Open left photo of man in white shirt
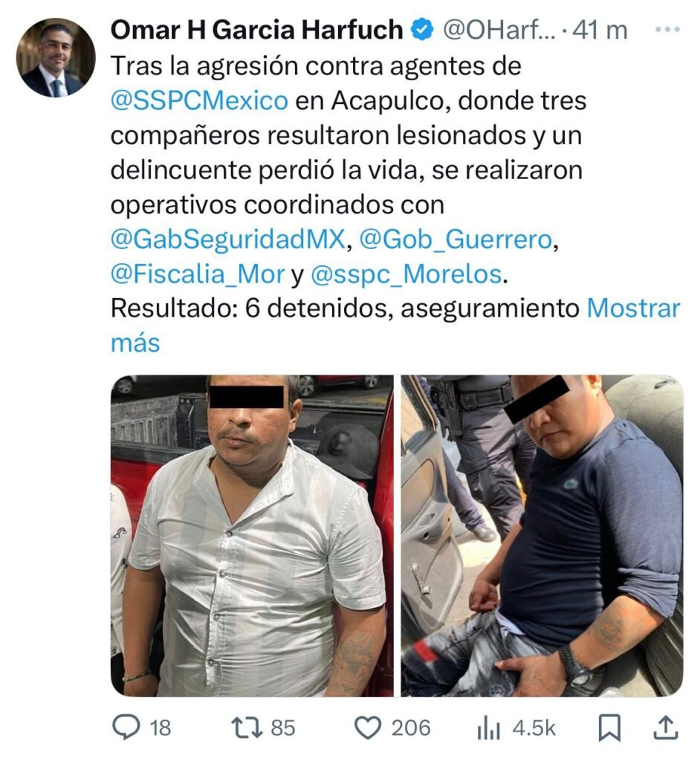 click(x=252, y=535)
